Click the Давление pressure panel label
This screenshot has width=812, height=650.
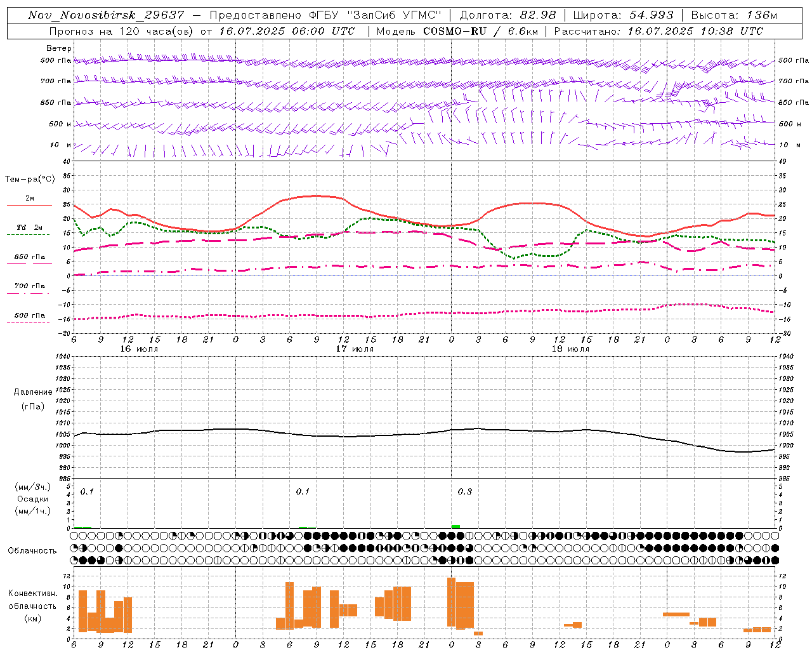coord(33,392)
